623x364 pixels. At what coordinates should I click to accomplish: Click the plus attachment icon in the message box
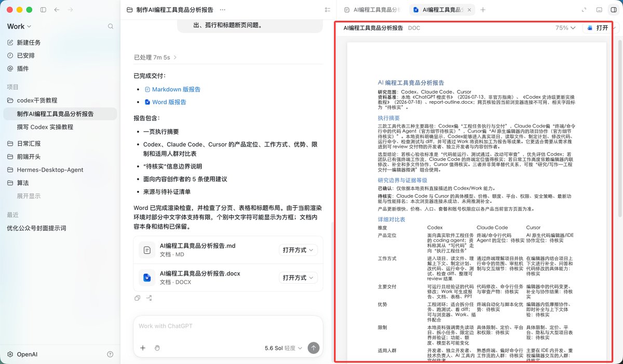coord(143,348)
